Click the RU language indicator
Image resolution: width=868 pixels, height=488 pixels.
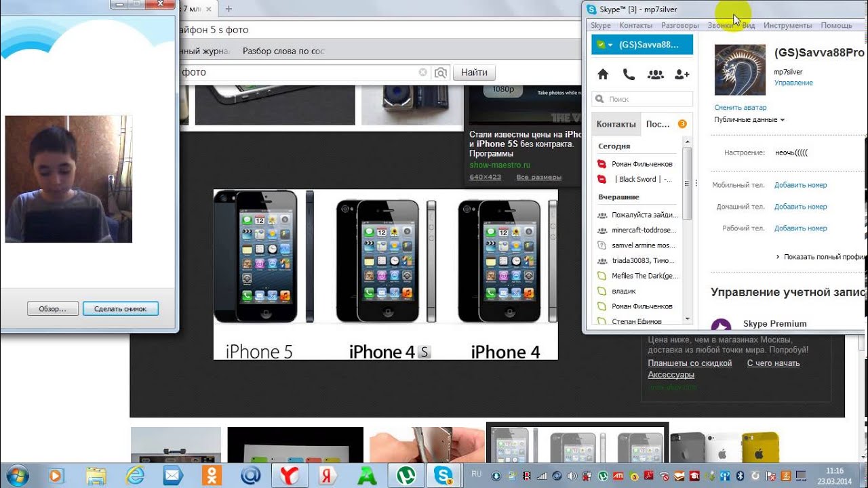[x=476, y=474]
